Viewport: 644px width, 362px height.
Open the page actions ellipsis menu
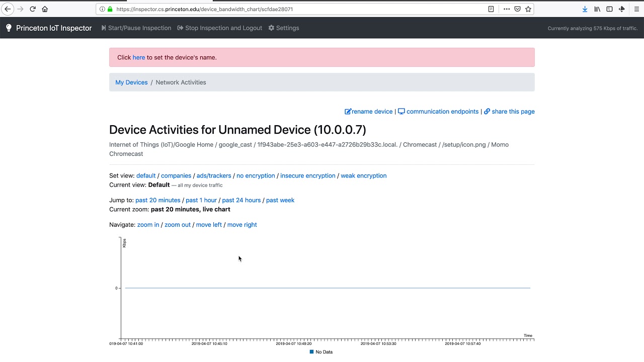point(506,9)
